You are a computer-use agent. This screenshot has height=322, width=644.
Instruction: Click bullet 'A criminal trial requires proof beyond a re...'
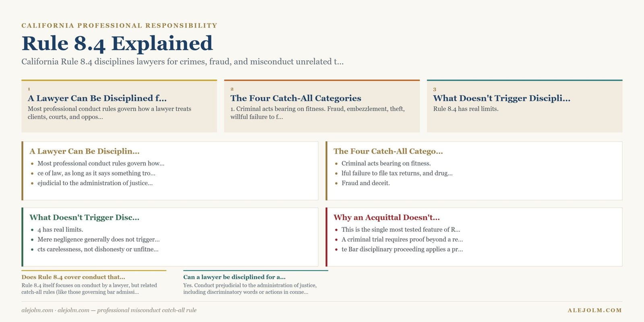402,239
